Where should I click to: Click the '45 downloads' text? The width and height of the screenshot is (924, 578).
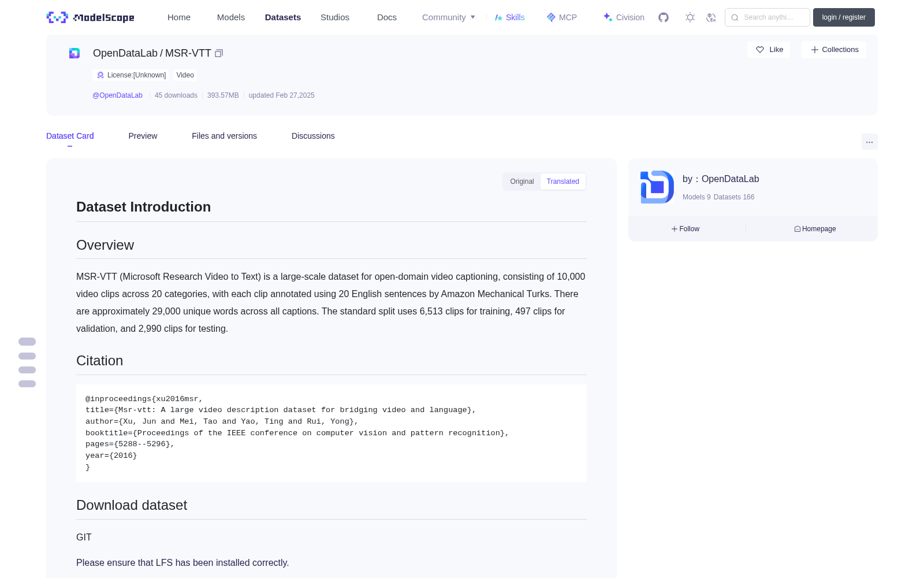pyautogui.click(x=176, y=95)
